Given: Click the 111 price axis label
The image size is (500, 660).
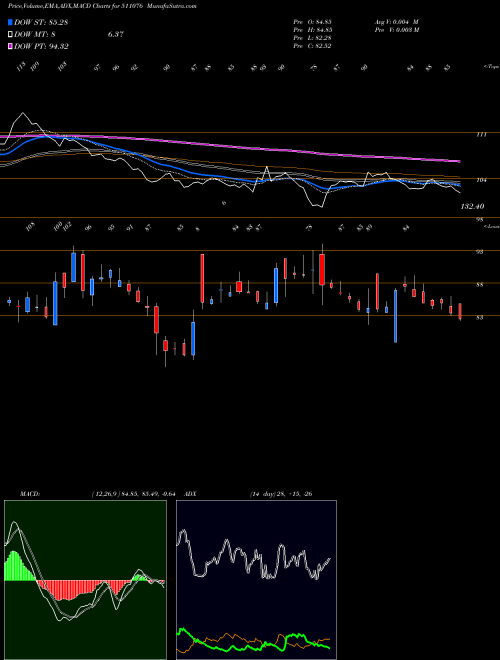Looking at the screenshot, I should click(x=481, y=135).
